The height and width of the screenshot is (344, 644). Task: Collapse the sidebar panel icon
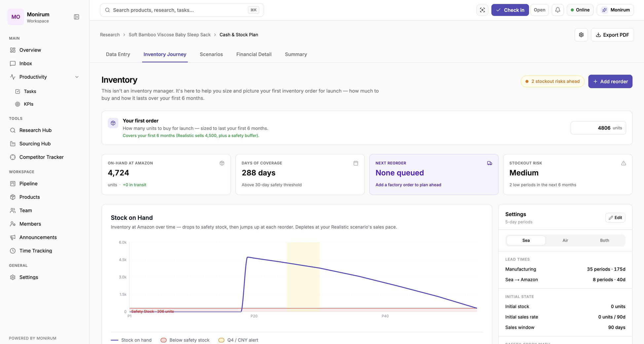pyautogui.click(x=76, y=17)
